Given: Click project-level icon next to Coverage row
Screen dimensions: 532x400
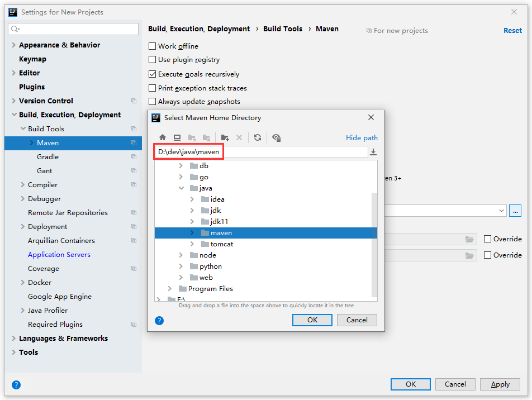Looking at the screenshot, I should pyautogui.click(x=134, y=268).
